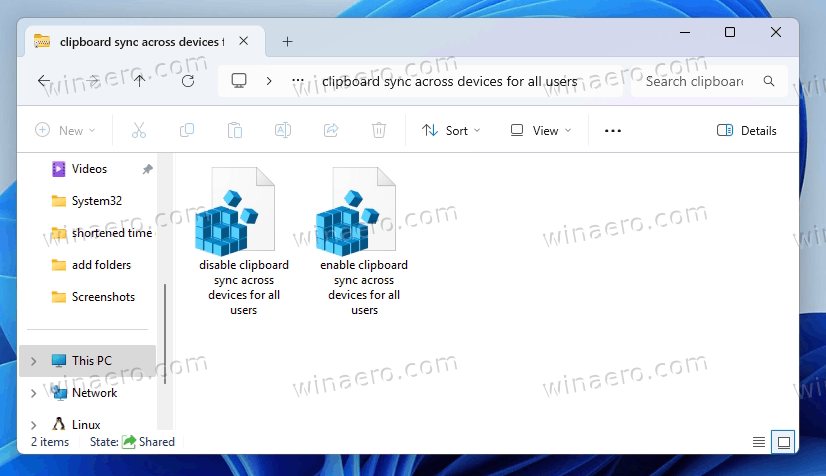Click the navigation pane scrollbar
826x476 pixels.
[165, 334]
